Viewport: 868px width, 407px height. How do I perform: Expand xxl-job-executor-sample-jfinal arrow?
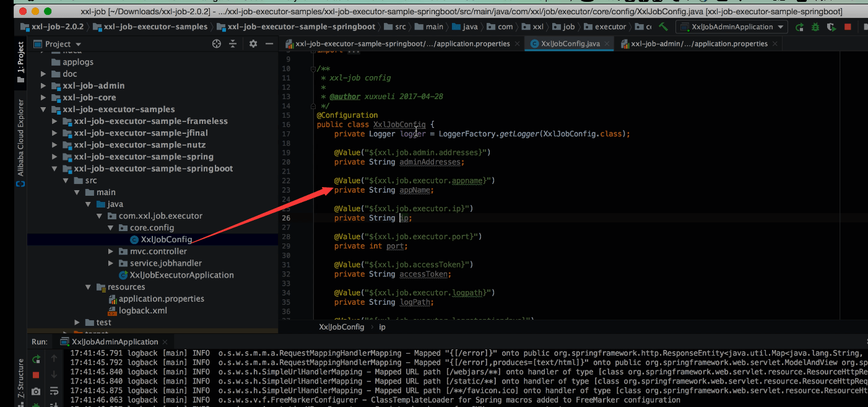54,133
